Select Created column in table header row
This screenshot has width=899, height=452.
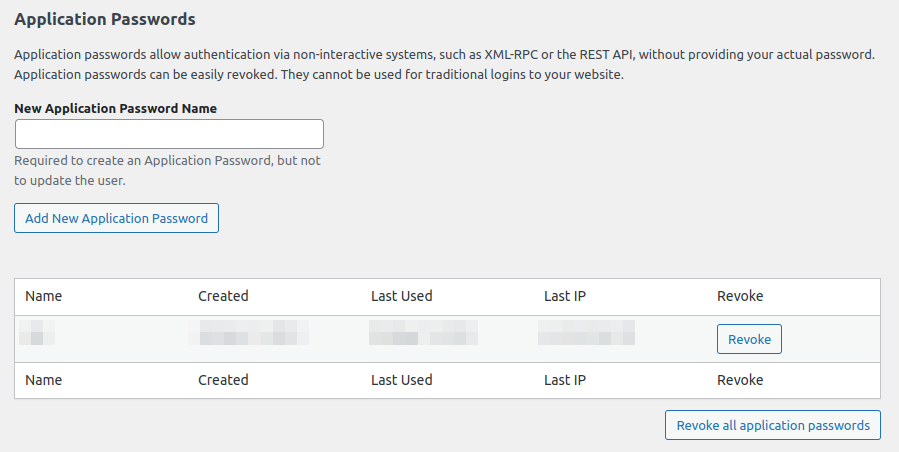[223, 296]
